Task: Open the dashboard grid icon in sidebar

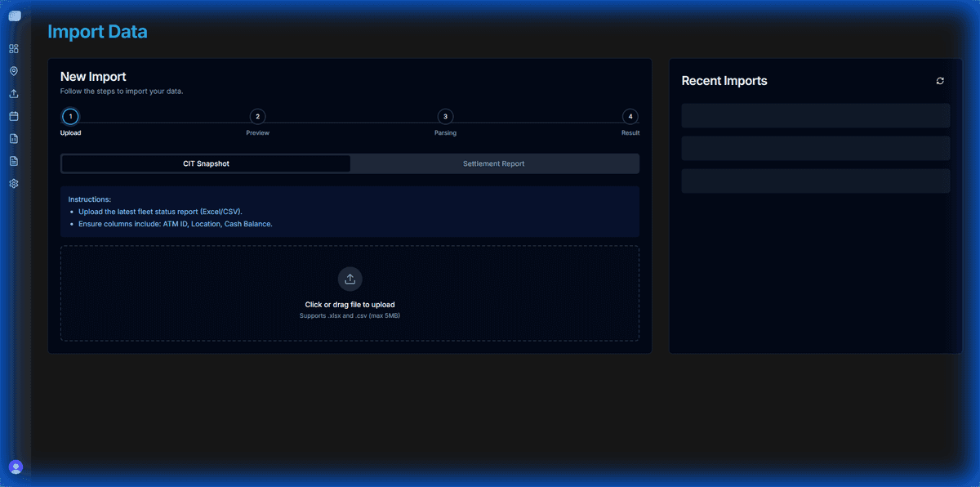Action: [13, 48]
